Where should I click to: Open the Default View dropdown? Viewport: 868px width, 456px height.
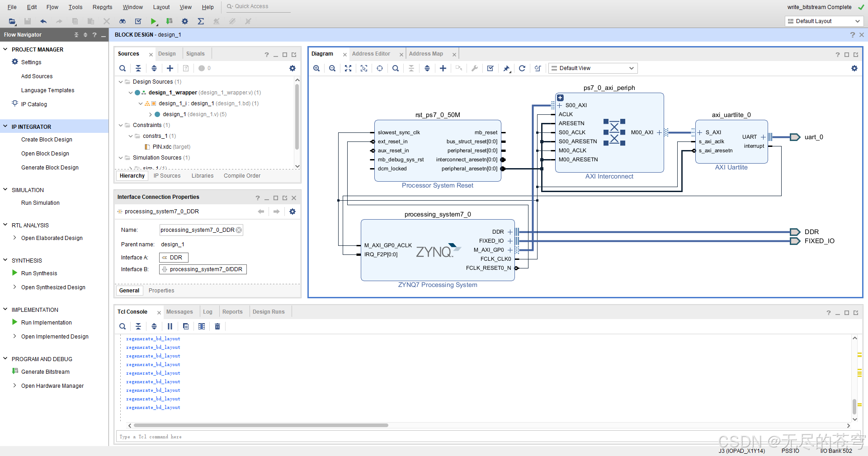click(x=593, y=68)
